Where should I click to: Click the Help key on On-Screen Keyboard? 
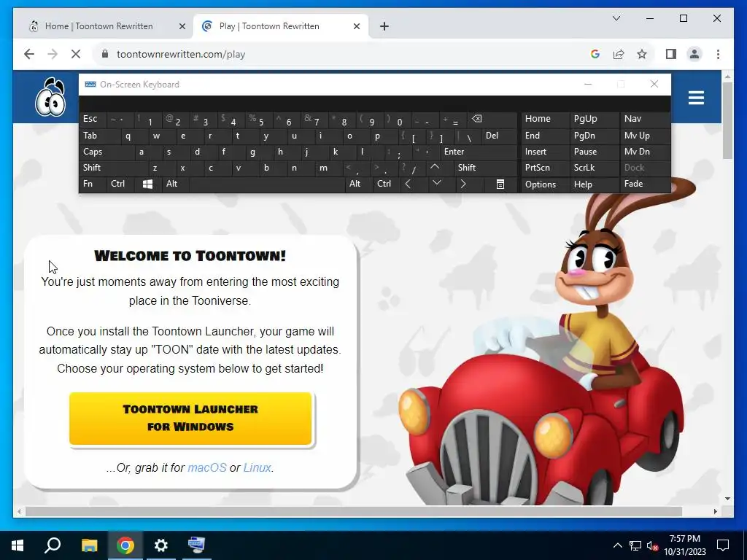pyautogui.click(x=594, y=184)
